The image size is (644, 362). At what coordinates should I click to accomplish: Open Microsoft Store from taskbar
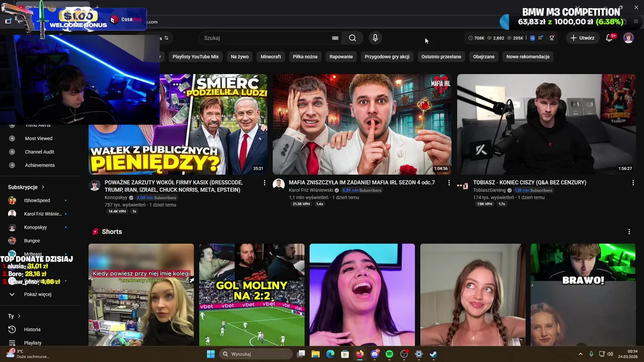point(345,354)
